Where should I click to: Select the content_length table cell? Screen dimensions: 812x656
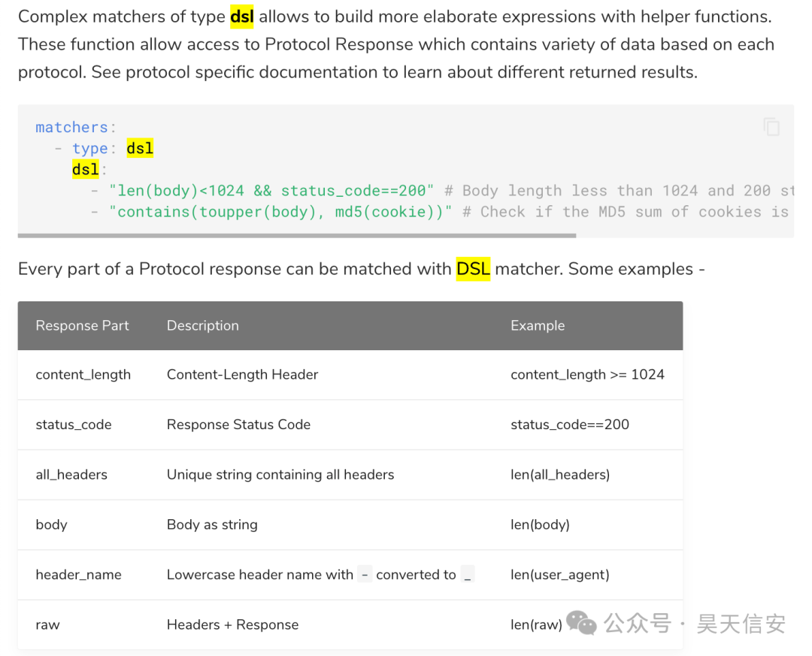83,374
